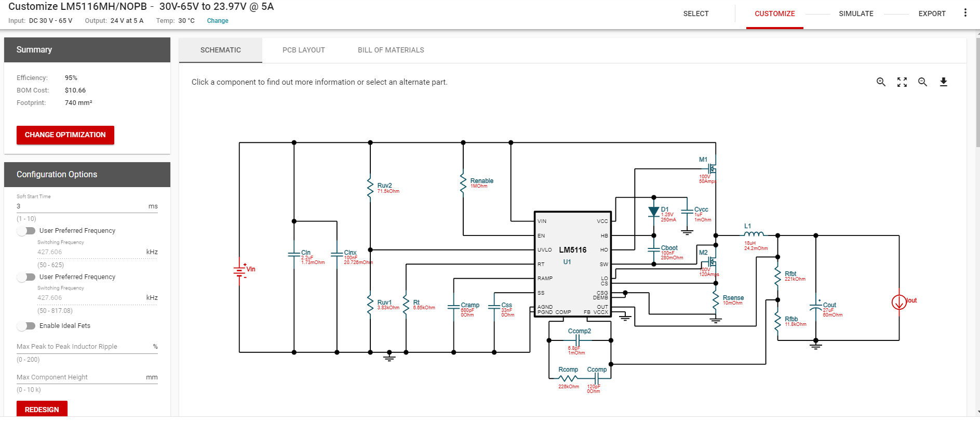The height and width of the screenshot is (421, 980).
Task: Select the Rfbt feedback resistor
Action: point(777,275)
